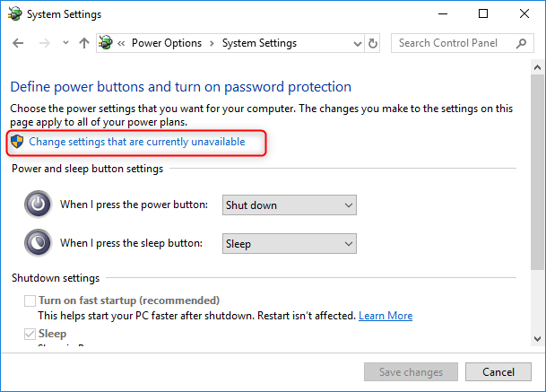This screenshot has height=392, width=546.
Task: Toggle the Turn on fast startup checkbox
Action: pyautogui.click(x=30, y=301)
